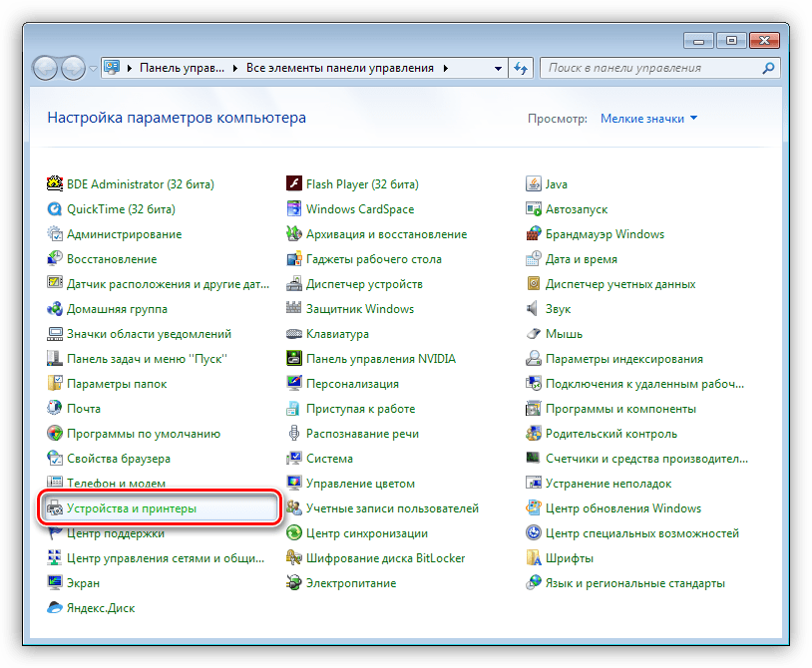812x668 pixels.
Task: Open the Брандмауэр Windows icon
Action: [535, 234]
